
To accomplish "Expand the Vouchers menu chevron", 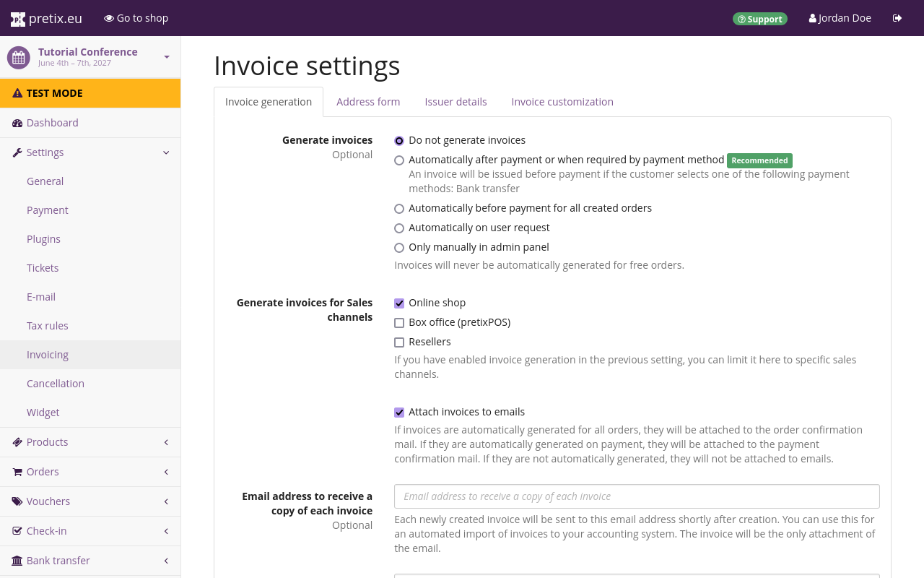I will pos(166,501).
